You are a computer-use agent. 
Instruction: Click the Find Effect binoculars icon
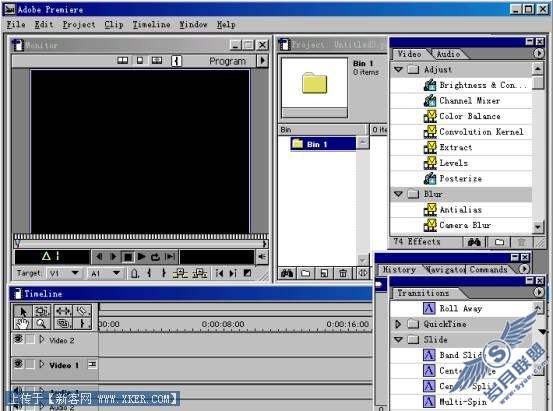click(474, 242)
